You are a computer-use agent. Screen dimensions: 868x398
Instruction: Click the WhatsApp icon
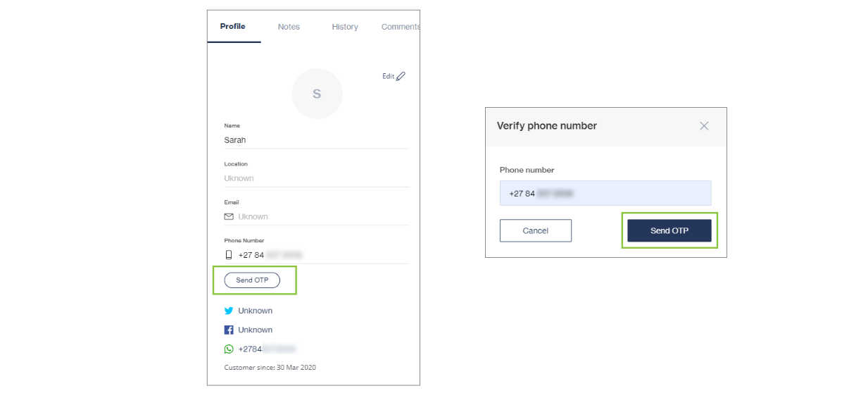[229, 349]
